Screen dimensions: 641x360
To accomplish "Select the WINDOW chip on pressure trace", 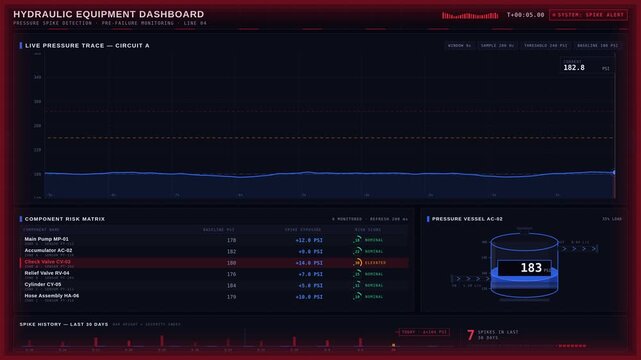I will pos(459,45).
